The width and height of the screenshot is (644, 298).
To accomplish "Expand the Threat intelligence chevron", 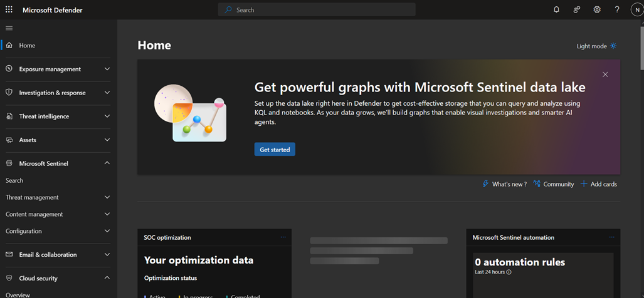I will [107, 116].
